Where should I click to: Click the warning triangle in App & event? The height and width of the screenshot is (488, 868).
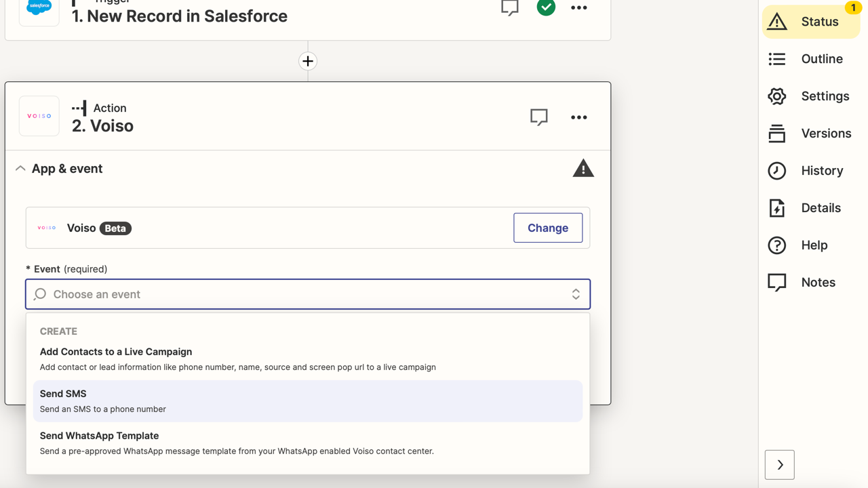[583, 168]
